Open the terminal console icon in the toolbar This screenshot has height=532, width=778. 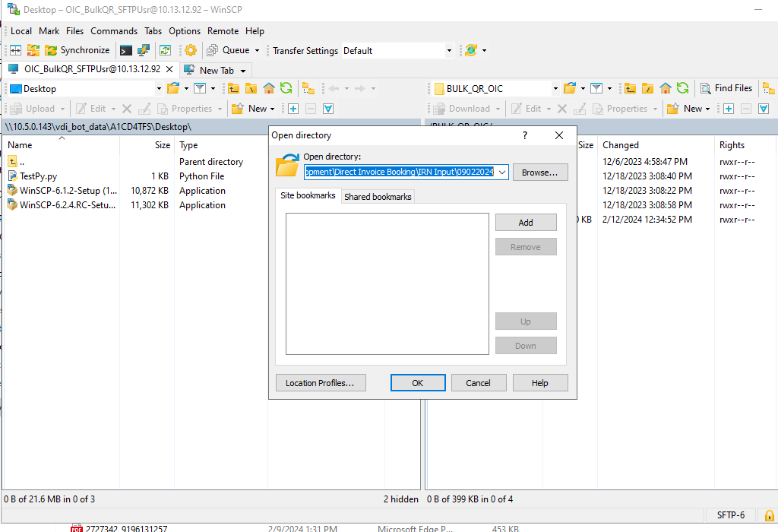[126, 50]
